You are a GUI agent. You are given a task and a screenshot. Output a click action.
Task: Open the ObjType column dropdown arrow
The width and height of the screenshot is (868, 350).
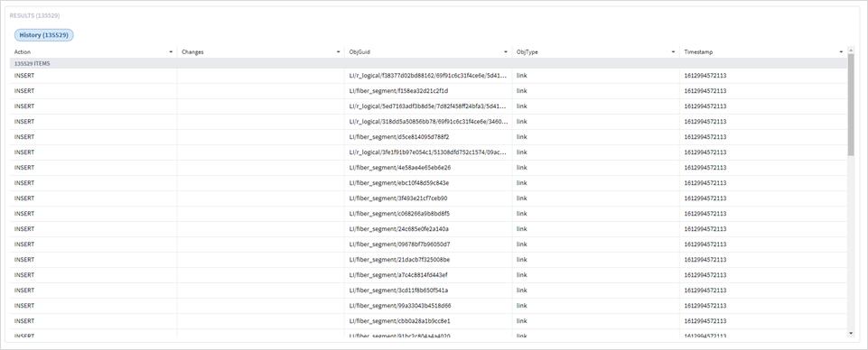[x=673, y=52]
